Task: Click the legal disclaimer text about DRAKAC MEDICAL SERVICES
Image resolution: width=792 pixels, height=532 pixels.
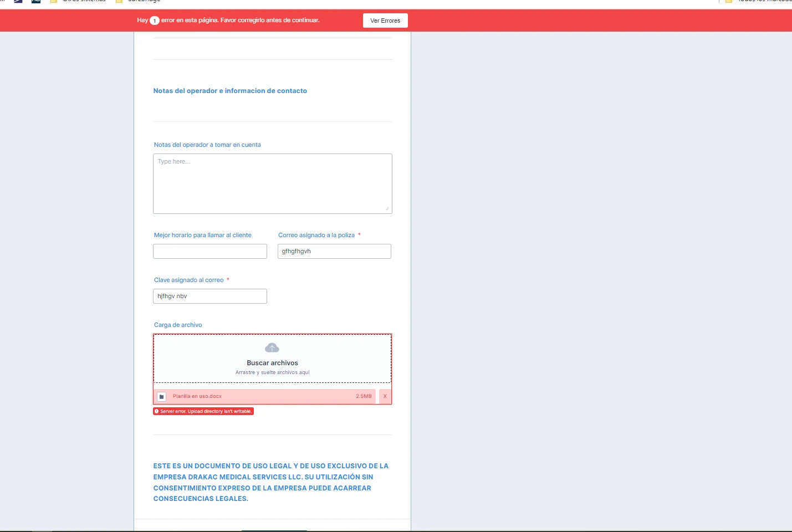Action: (270, 482)
